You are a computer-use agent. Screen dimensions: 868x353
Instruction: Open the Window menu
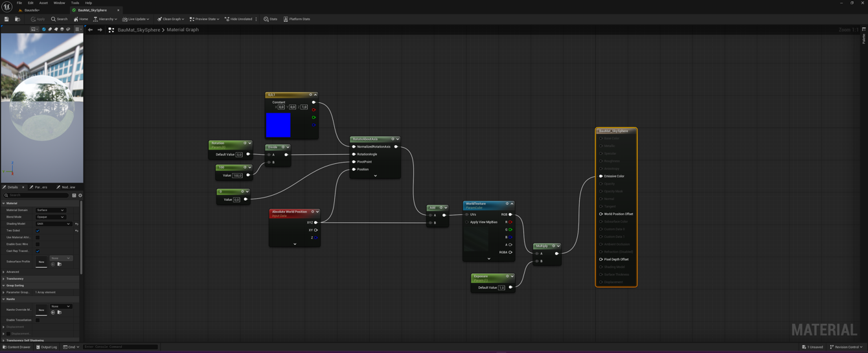click(59, 3)
